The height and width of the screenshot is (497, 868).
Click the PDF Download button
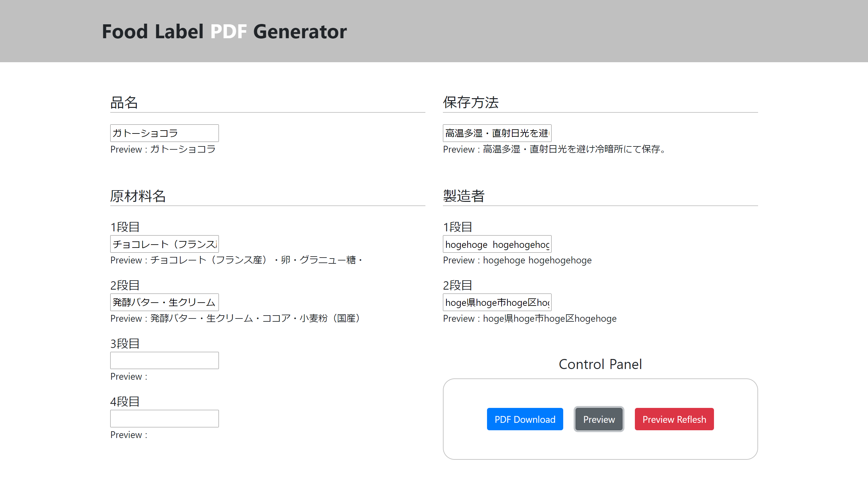[x=525, y=419]
